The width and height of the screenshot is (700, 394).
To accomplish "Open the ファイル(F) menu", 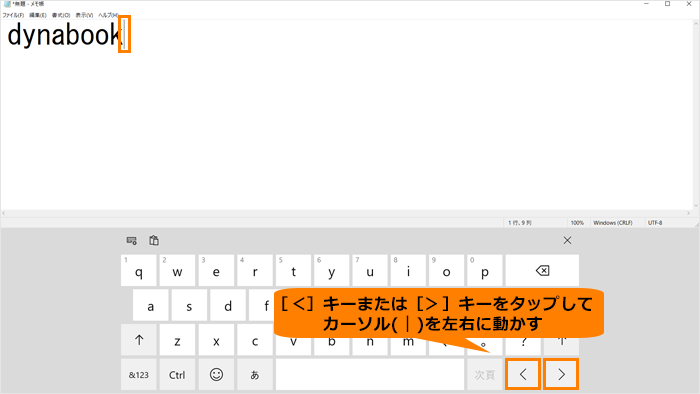I will click(x=13, y=15).
